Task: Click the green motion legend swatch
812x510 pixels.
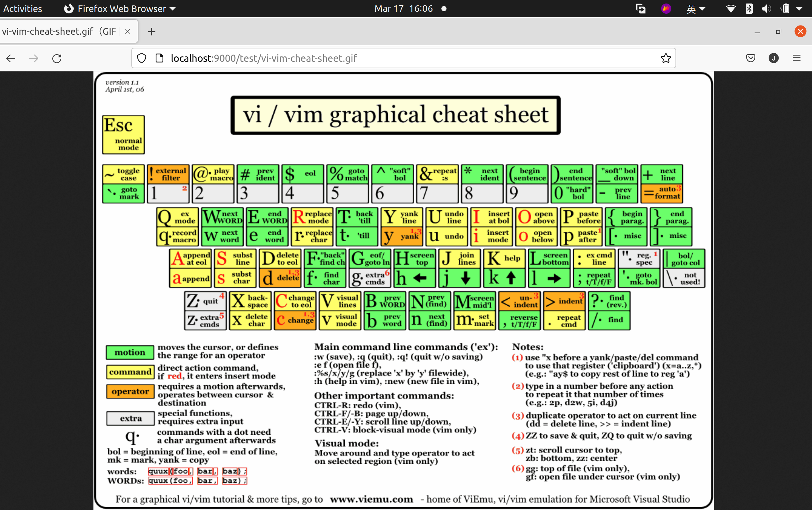Action: click(130, 352)
